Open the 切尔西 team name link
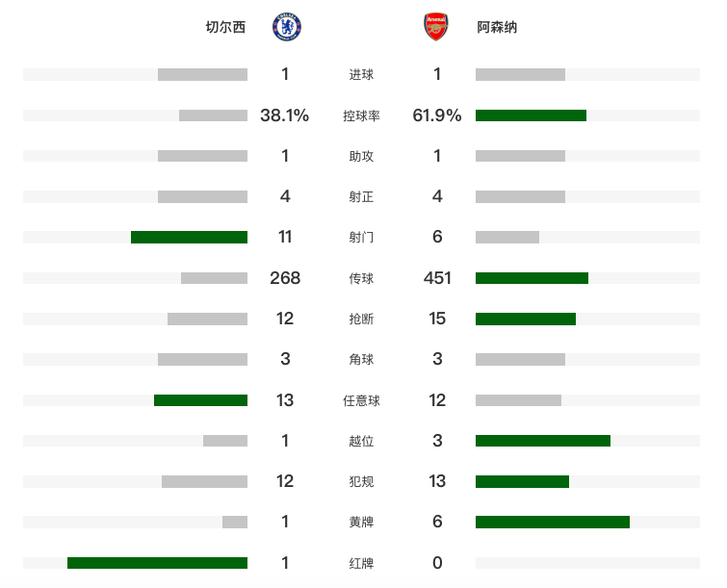The image size is (727, 588). pos(225,28)
